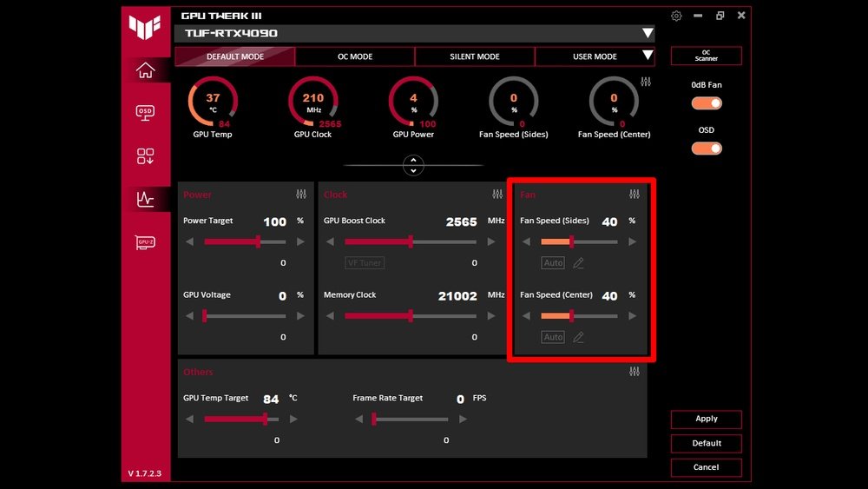Open the apps download sidebar icon

coord(145,156)
